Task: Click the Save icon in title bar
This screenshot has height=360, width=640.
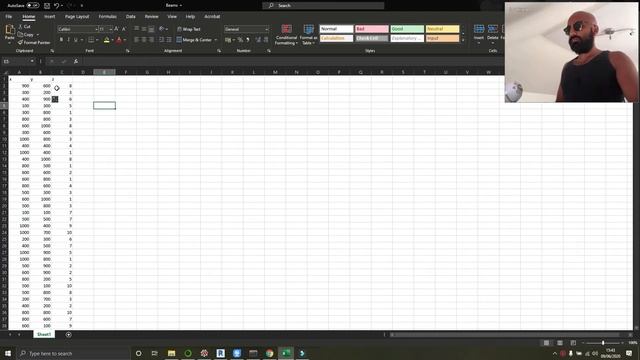Action: (47, 6)
